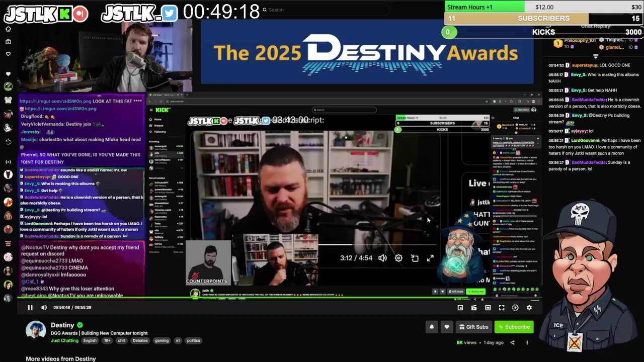Click settings gear beside 3:12 / 4:54

click(x=398, y=258)
